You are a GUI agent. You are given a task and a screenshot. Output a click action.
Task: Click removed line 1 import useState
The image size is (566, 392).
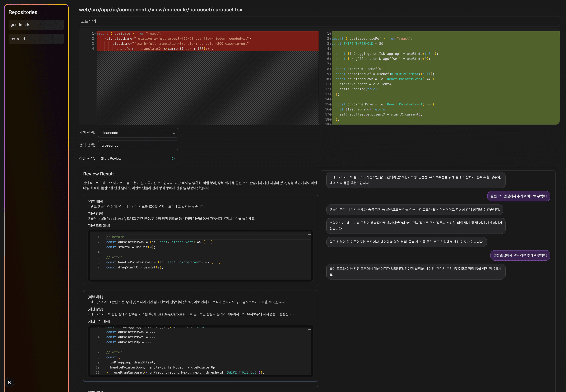(129, 34)
